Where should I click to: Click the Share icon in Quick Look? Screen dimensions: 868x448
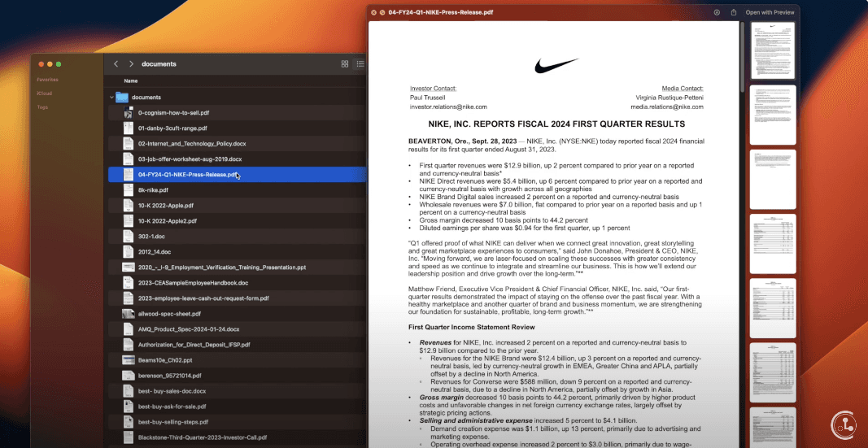(x=734, y=12)
